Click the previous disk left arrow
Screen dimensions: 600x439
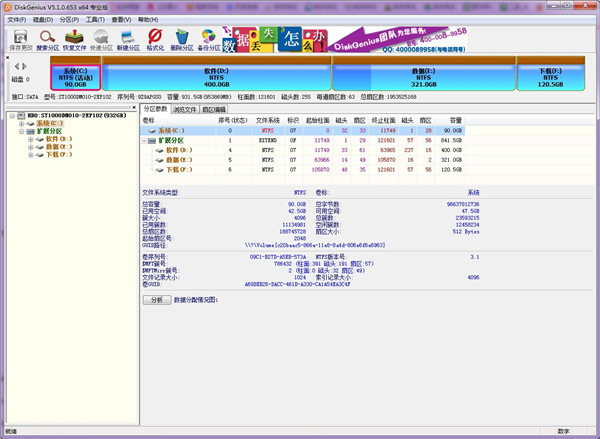(x=7, y=67)
